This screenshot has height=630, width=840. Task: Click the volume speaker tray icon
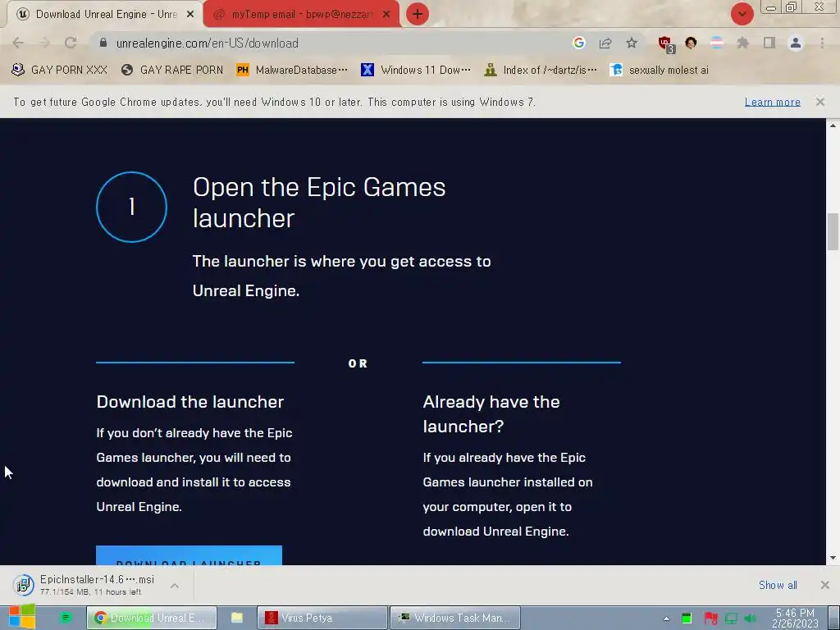click(x=750, y=619)
